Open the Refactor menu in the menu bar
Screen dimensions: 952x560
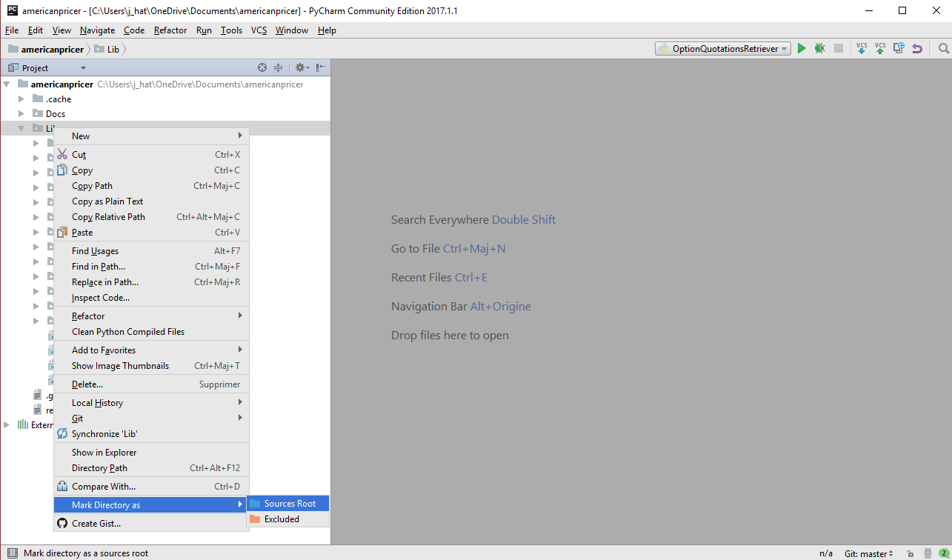tap(170, 30)
